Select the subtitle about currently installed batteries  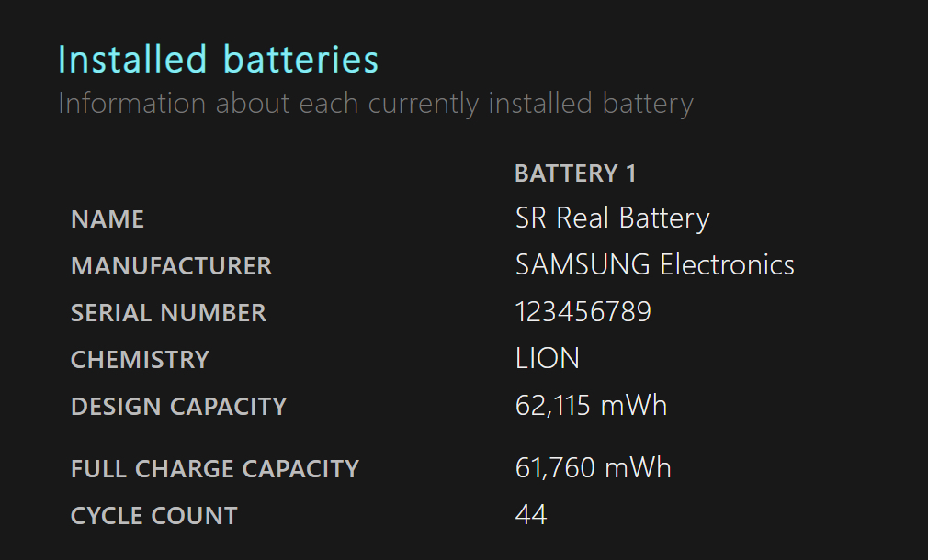[375, 104]
